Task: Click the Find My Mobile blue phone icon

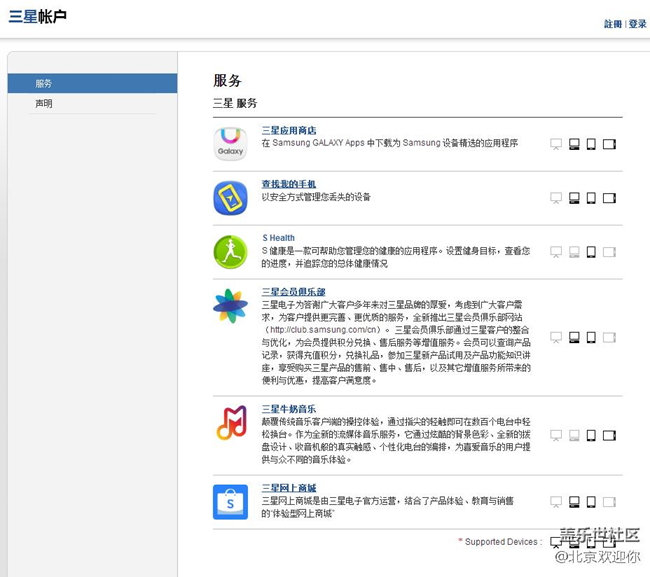Action: [x=230, y=198]
